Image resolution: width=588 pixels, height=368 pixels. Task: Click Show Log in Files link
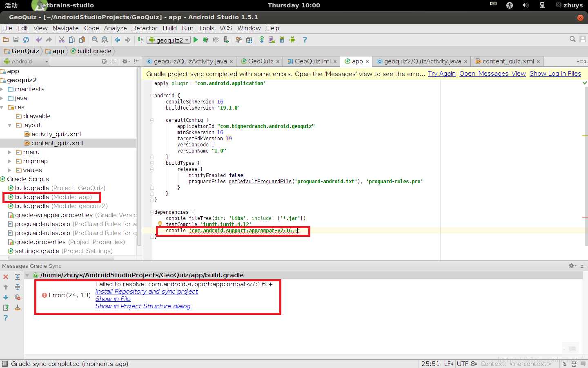(x=555, y=74)
